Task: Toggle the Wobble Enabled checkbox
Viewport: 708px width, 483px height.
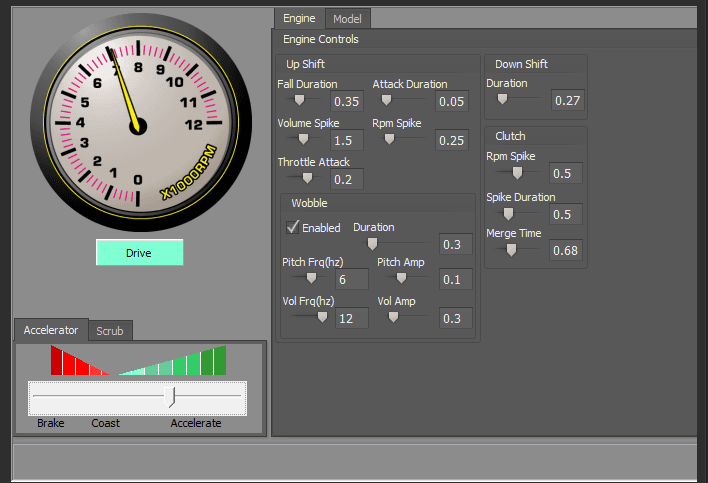Action: (293, 227)
